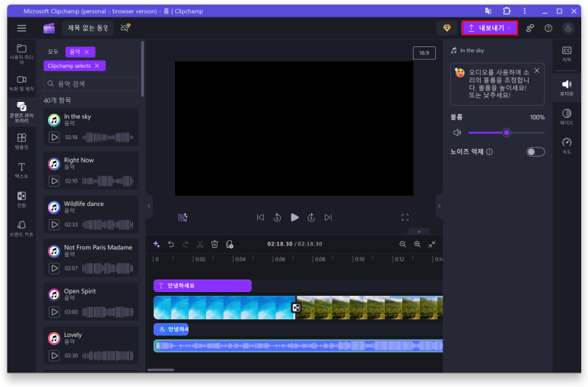This screenshot has width=588, height=387.
Task: Click the duplicate clip icon
Action: click(x=230, y=244)
